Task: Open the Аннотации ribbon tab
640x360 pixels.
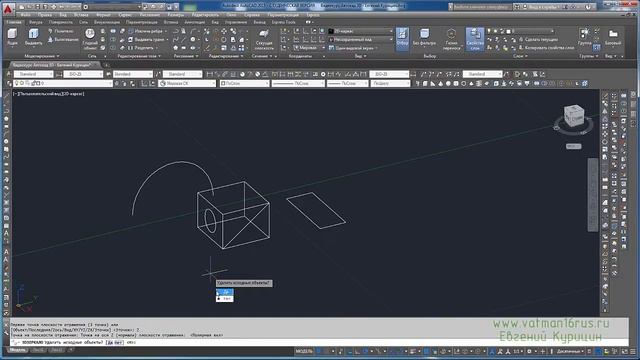Action: click(194, 22)
